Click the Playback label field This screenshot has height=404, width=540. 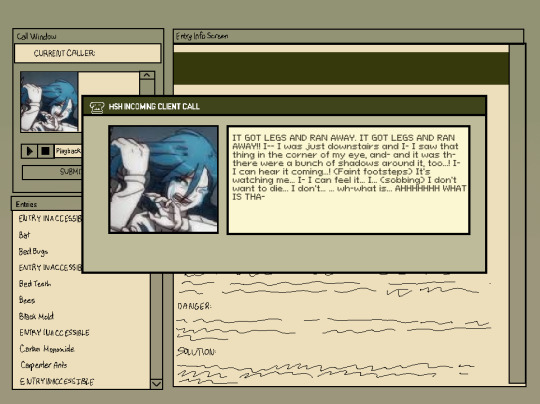click(x=68, y=151)
